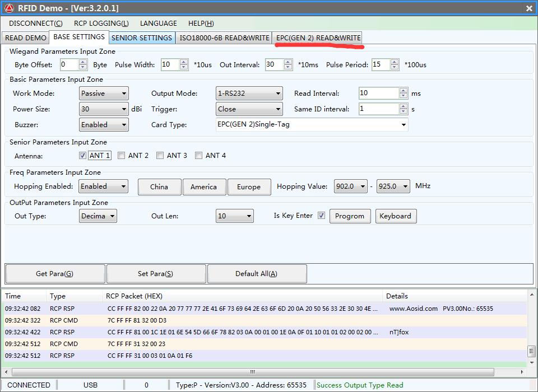Screen dimensions: 538x392
Task: Open the Work Mode dropdown
Action: click(x=104, y=94)
